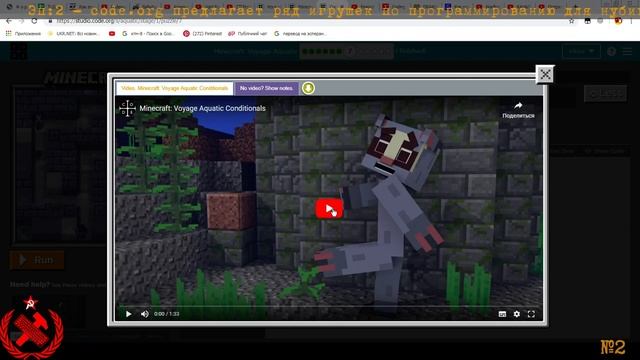Image resolution: width=640 pixels, height=360 pixels.
Task: Select the Video: Minecraft Voyage Aquatic Conditionals tab
Action: 175,88
